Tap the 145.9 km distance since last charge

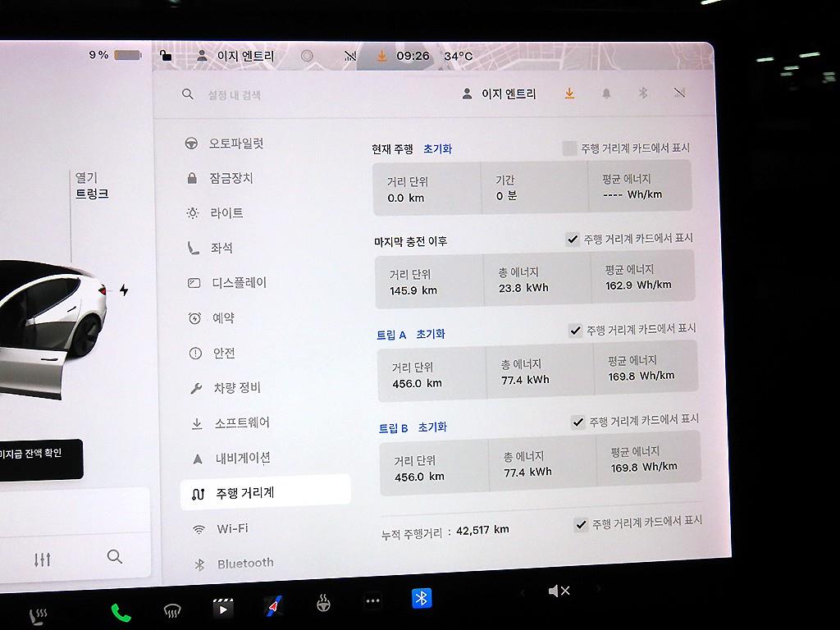point(413,290)
